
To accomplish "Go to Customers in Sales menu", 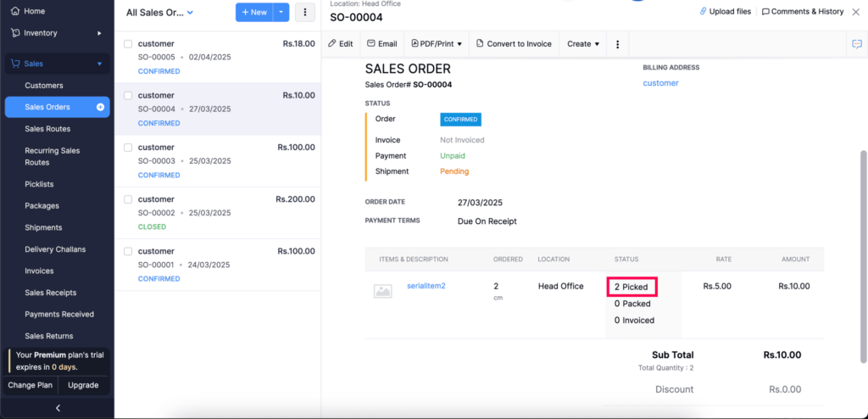I will click(44, 86).
